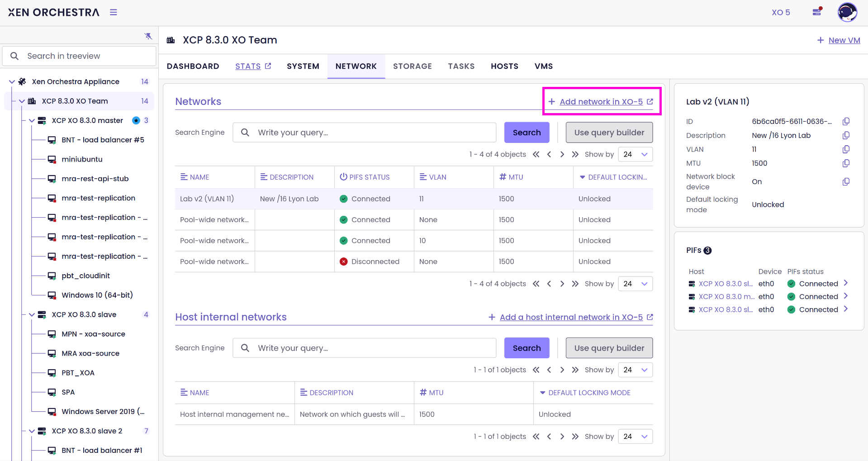Unpin the treeview sidebar with pin icon
Screen dimensions: 868x461
tap(148, 36)
